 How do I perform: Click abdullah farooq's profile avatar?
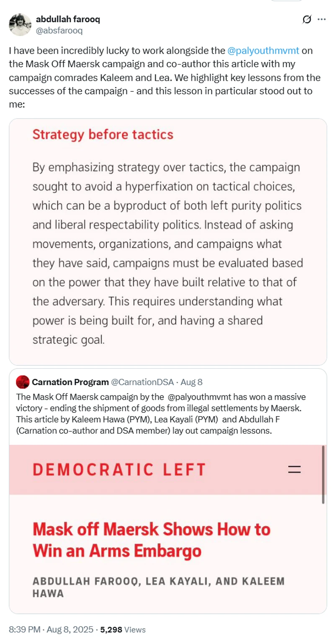tap(20, 24)
